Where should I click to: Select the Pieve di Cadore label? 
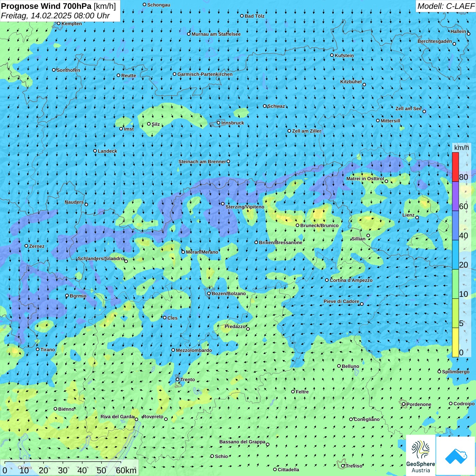(x=341, y=301)
